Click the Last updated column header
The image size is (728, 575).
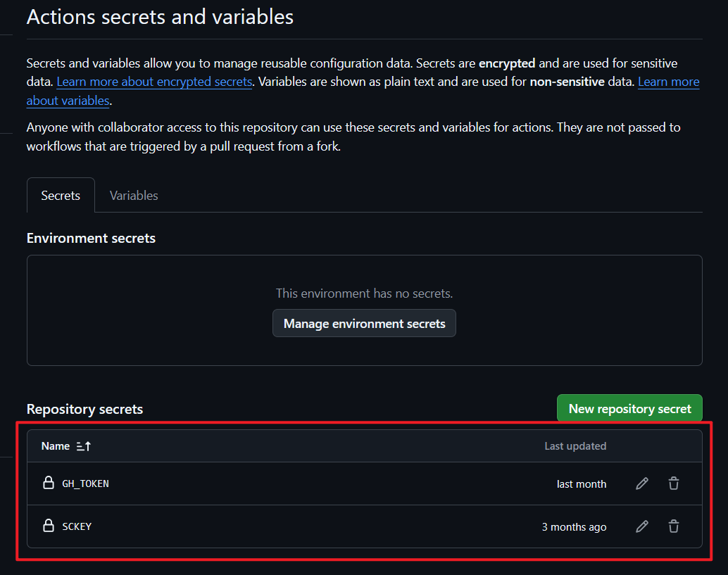(x=575, y=446)
